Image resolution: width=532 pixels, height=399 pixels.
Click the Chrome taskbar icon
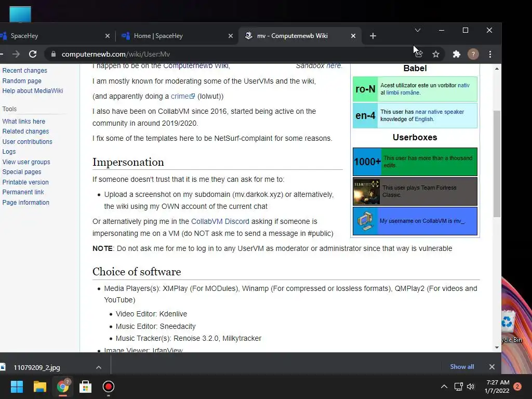[63, 387]
